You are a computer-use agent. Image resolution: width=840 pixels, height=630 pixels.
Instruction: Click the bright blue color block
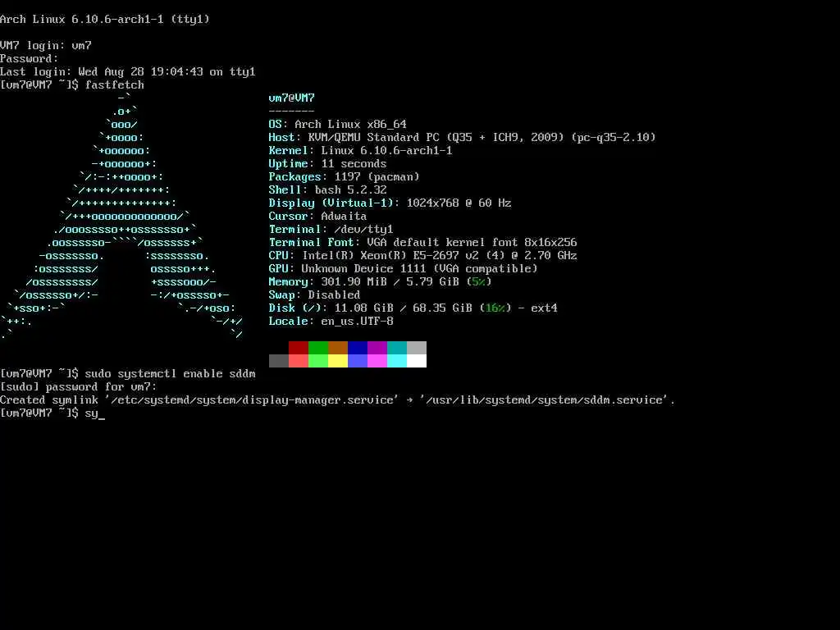click(358, 361)
